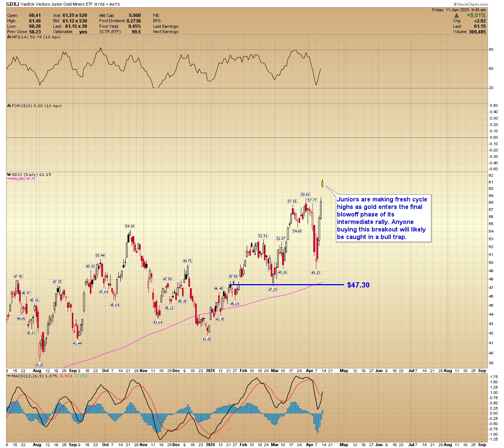Select the Prev Close value 58.23
The width and height of the screenshot is (504, 448).
click(35, 32)
